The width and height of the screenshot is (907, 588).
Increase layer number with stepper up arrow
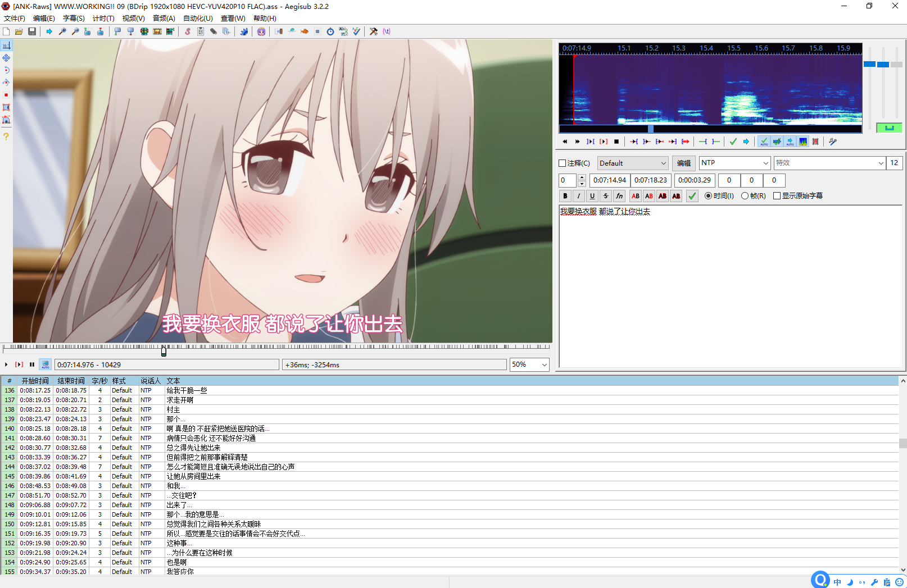click(x=582, y=177)
